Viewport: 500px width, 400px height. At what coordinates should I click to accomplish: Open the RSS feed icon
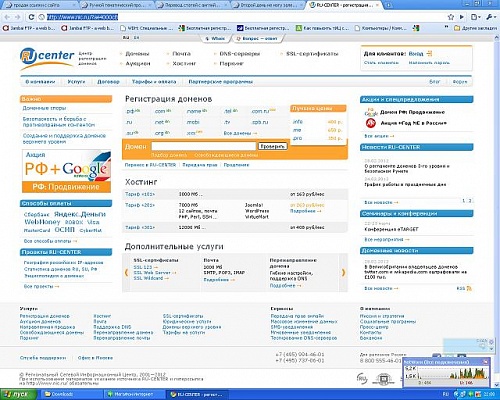[469, 288]
